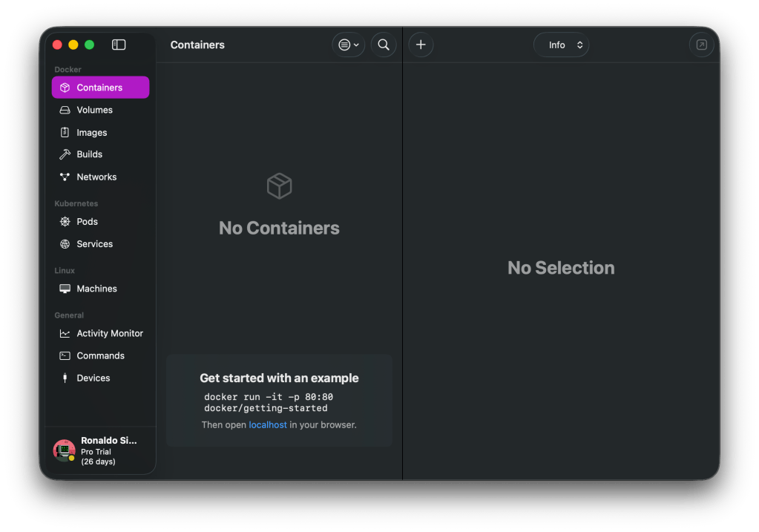
Task: Click the Linux section header
Action: tap(65, 270)
